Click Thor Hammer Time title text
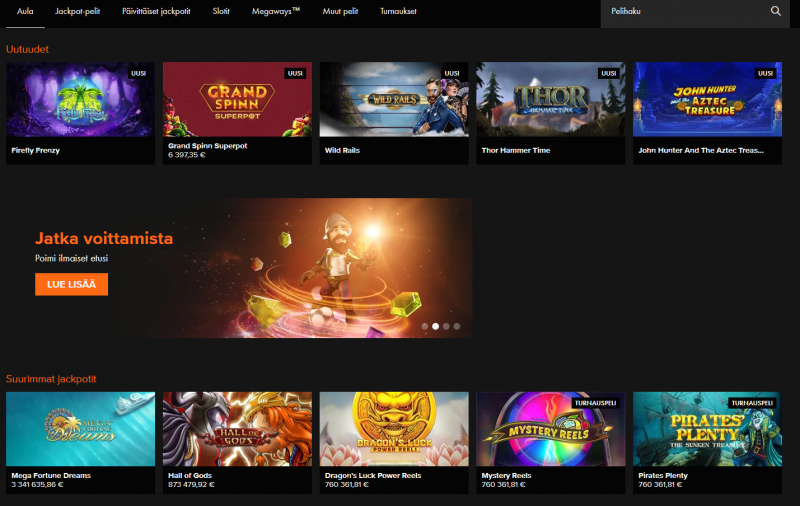 click(x=516, y=150)
